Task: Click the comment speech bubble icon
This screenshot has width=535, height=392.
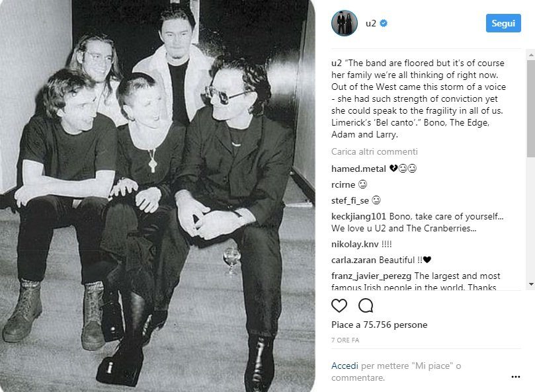Action: [366, 305]
